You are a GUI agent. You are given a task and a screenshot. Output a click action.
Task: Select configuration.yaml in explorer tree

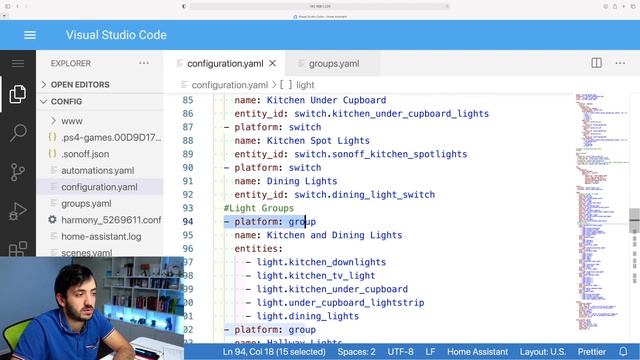99,187
